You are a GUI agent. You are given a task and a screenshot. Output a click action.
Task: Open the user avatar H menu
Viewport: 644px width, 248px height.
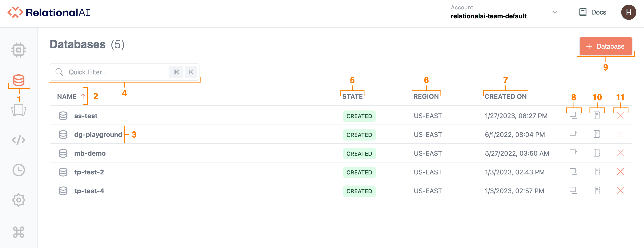click(628, 12)
